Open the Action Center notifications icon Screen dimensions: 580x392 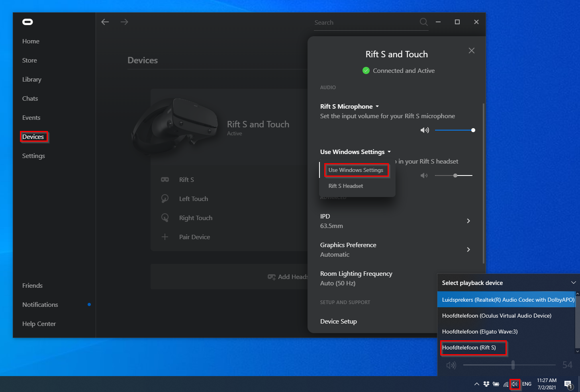568,384
